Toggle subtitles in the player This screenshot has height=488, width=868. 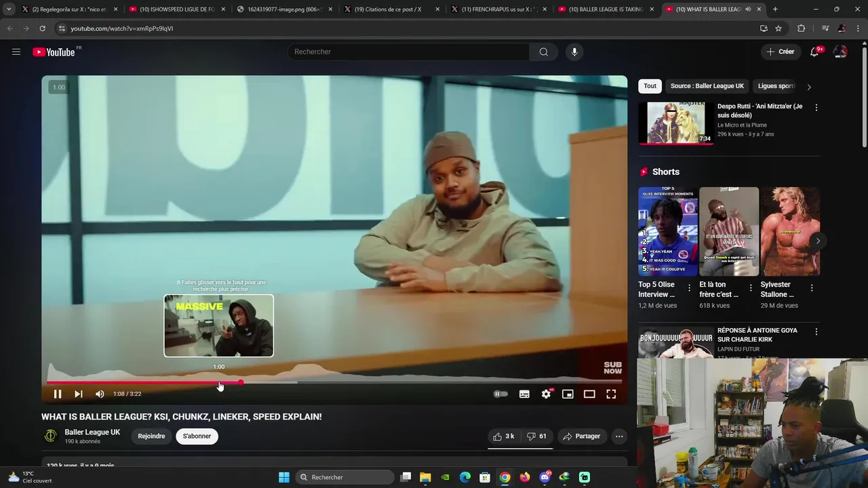[x=524, y=394]
